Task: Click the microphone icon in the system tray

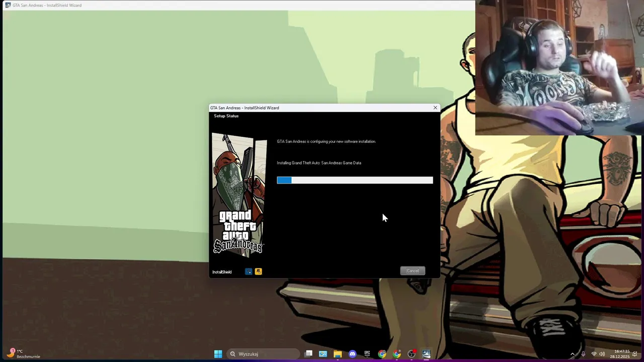Action: pos(583,354)
